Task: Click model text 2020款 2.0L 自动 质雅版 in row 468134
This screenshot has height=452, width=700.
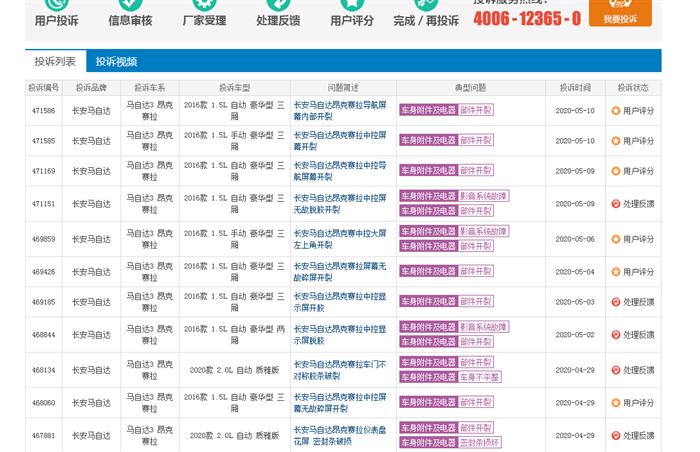Action: 234,370
